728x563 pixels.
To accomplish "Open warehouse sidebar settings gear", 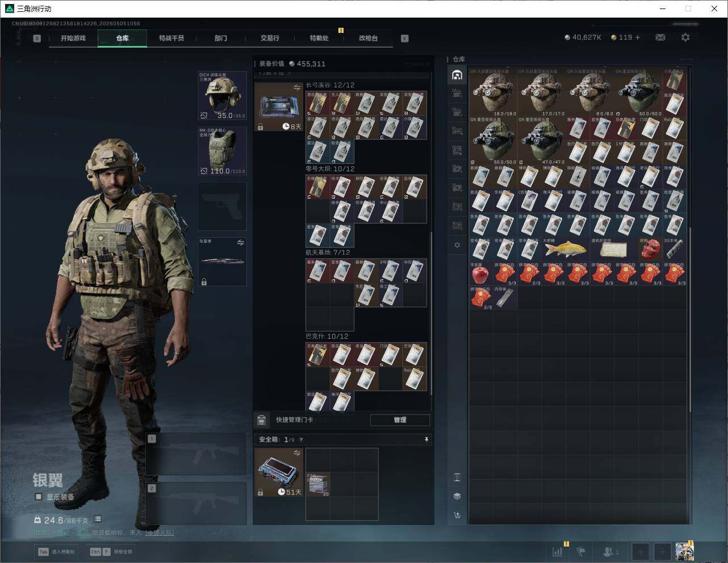I will click(457, 245).
